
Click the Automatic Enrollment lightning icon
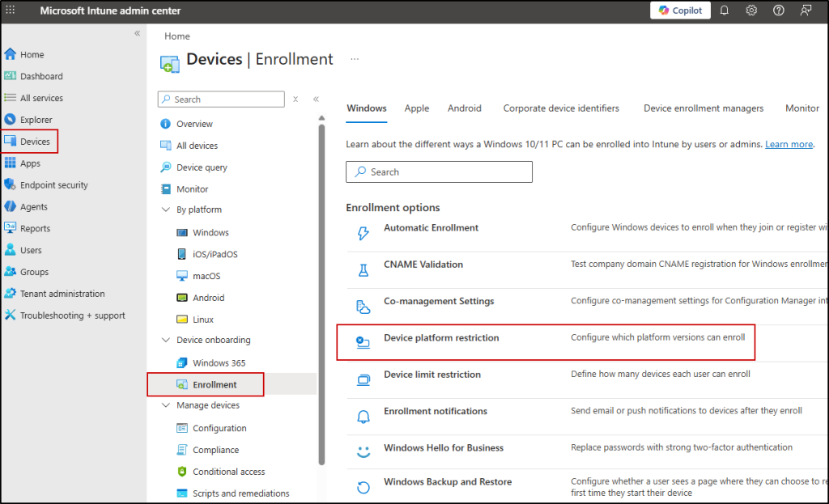coord(363,233)
